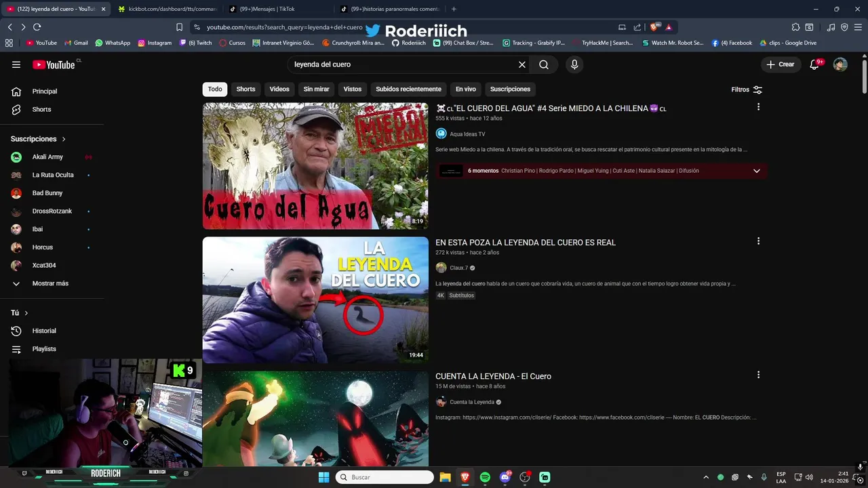The height and width of the screenshot is (488, 868).
Task: Select the Subidos recientemente chip
Action: tap(408, 89)
